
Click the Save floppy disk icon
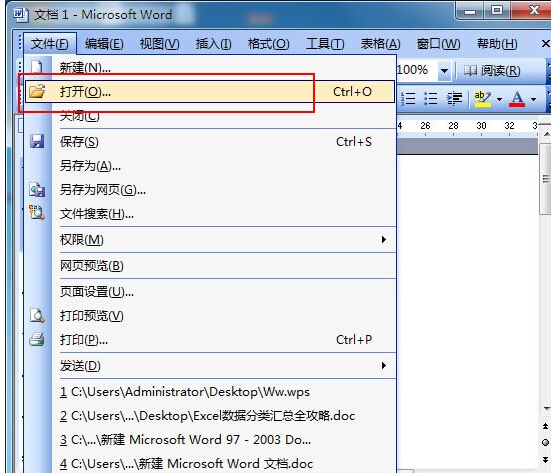coord(37,141)
